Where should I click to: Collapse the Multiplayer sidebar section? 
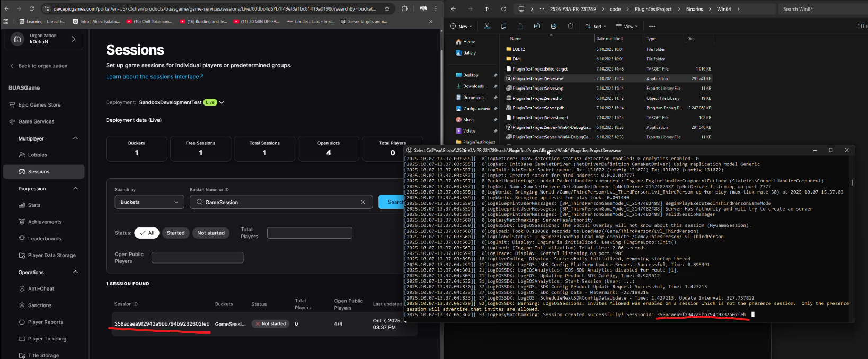(x=75, y=138)
